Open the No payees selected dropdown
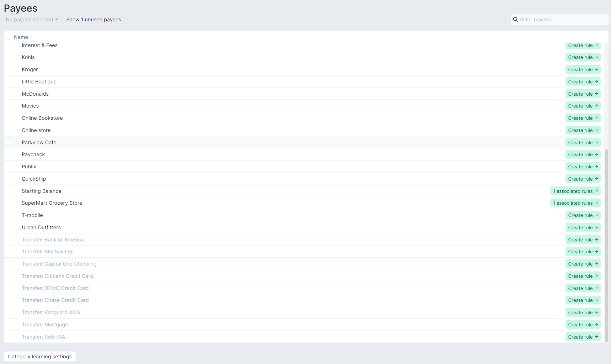Viewport: 611px width, 364px height. coord(31,19)
